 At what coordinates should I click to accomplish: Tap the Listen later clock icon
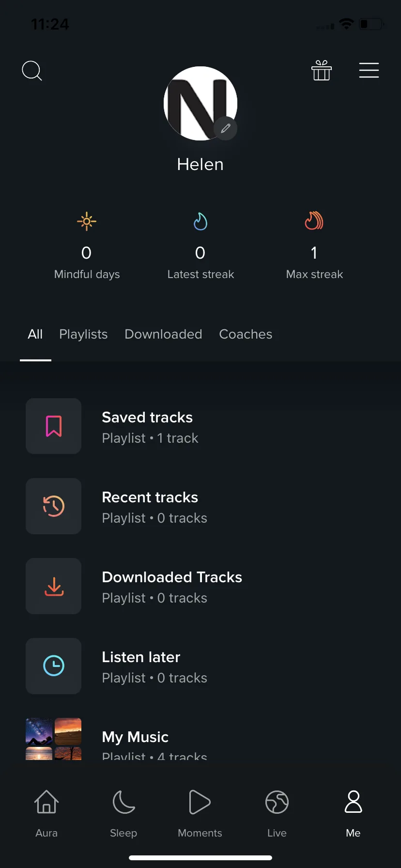54,666
